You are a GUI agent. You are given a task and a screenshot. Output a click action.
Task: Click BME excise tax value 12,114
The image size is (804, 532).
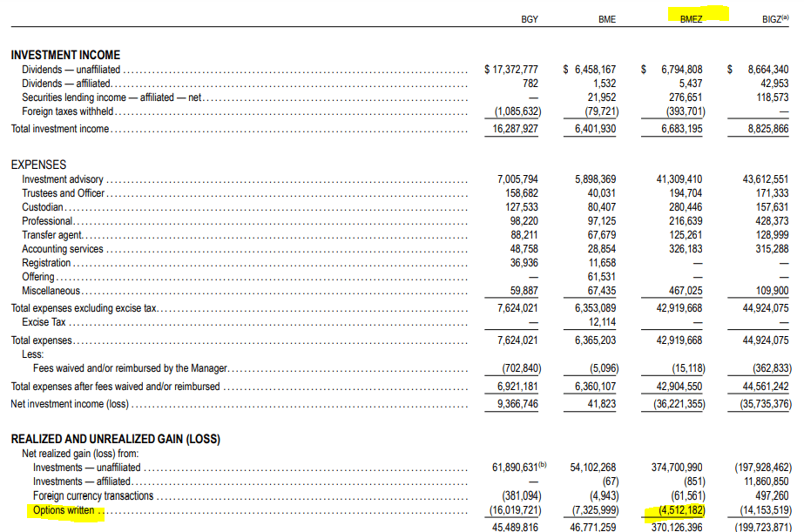tap(601, 322)
